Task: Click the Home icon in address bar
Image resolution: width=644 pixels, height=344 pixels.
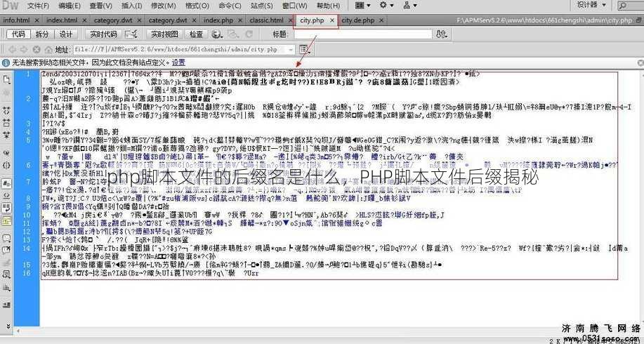Action: point(48,49)
